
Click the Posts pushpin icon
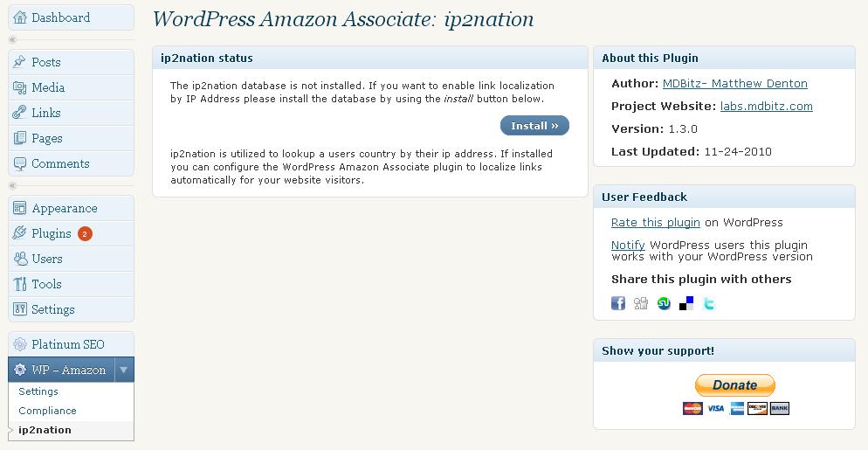[x=19, y=61]
